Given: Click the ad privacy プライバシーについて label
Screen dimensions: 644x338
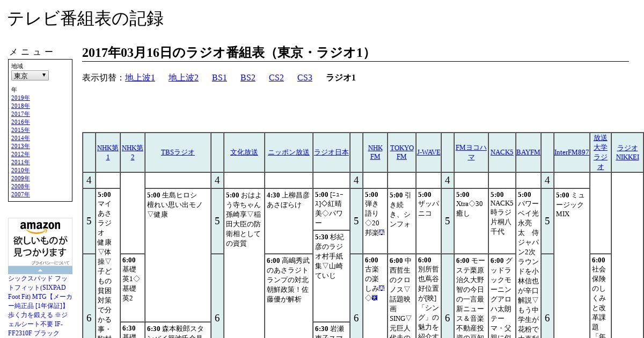Looking at the screenshot, I should [50, 263].
